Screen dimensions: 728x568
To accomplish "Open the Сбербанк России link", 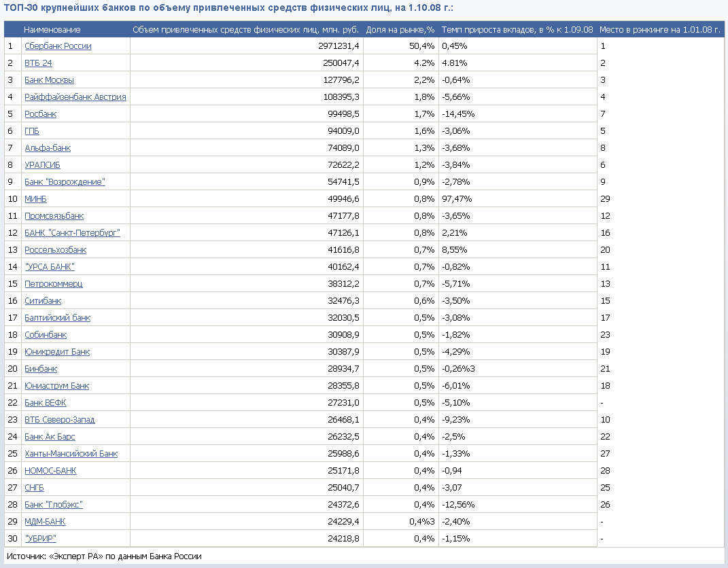I will [58, 46].
